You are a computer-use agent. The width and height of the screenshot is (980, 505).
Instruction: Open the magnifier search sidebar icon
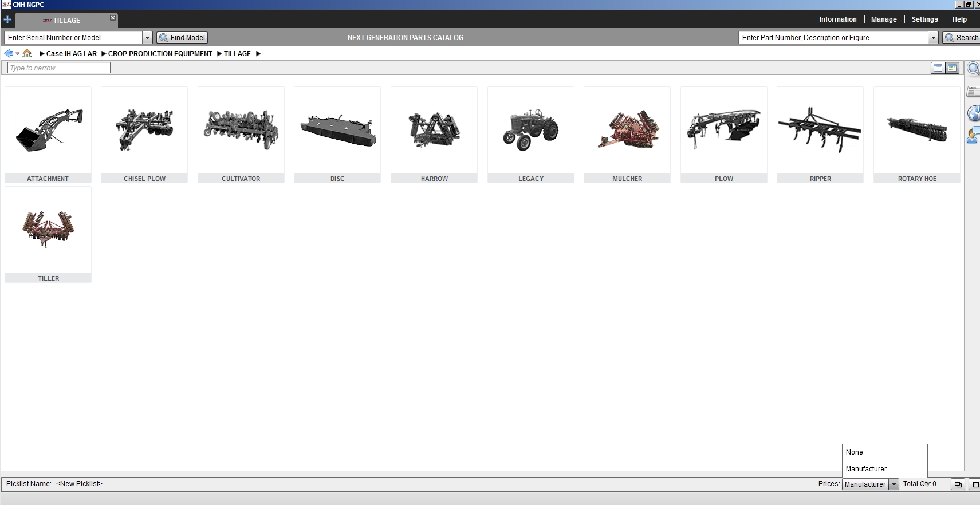(973, 69)
